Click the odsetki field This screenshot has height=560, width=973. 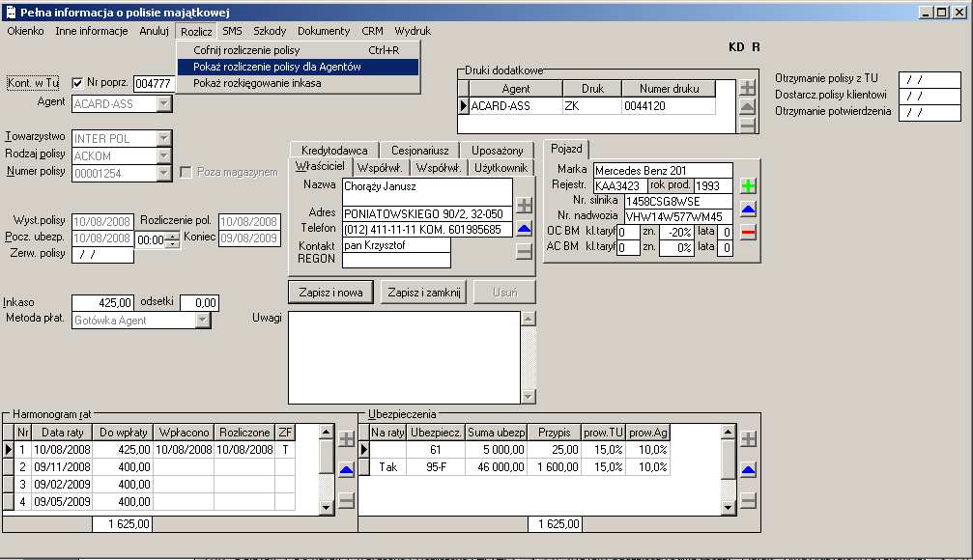point(199,302)
